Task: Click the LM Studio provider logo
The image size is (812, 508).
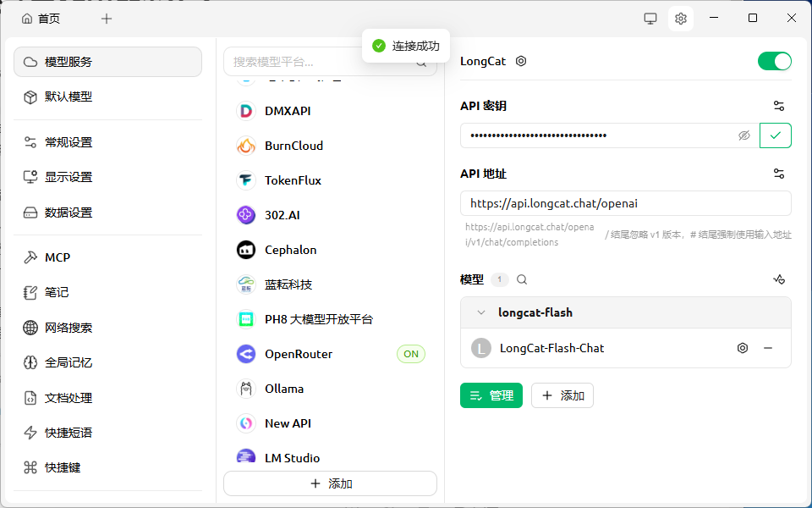Action: pyautogui.click(x=246, y=456)
